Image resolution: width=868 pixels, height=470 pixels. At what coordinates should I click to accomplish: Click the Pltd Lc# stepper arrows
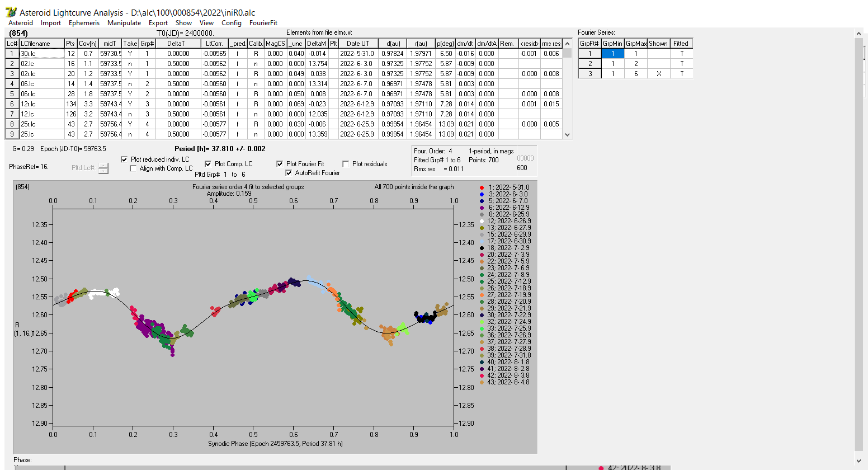[103, 168]
